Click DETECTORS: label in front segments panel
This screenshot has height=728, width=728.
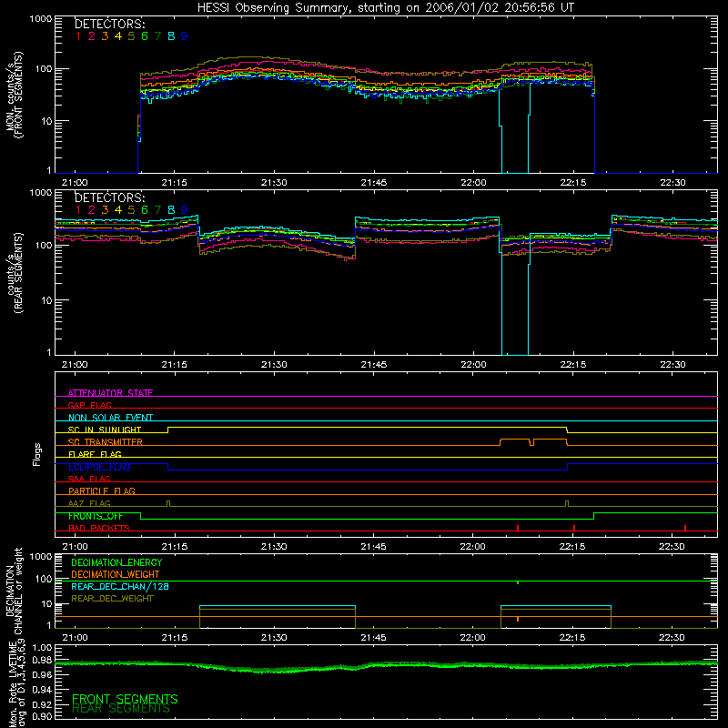110,24
